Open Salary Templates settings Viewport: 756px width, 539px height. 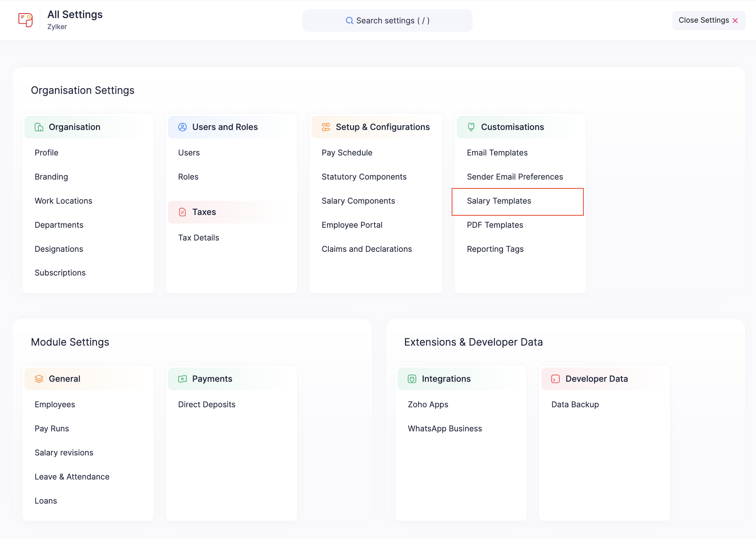[x=499, y=201]
